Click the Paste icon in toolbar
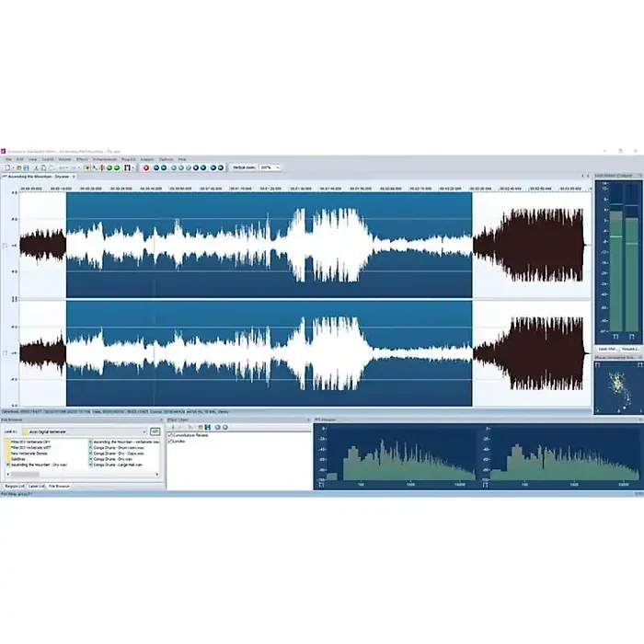644x644 pixels. pos(52,167)
